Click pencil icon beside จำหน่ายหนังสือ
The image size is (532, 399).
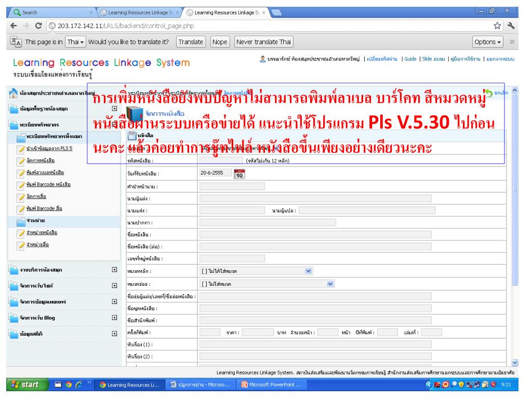(x=21, y=233)
